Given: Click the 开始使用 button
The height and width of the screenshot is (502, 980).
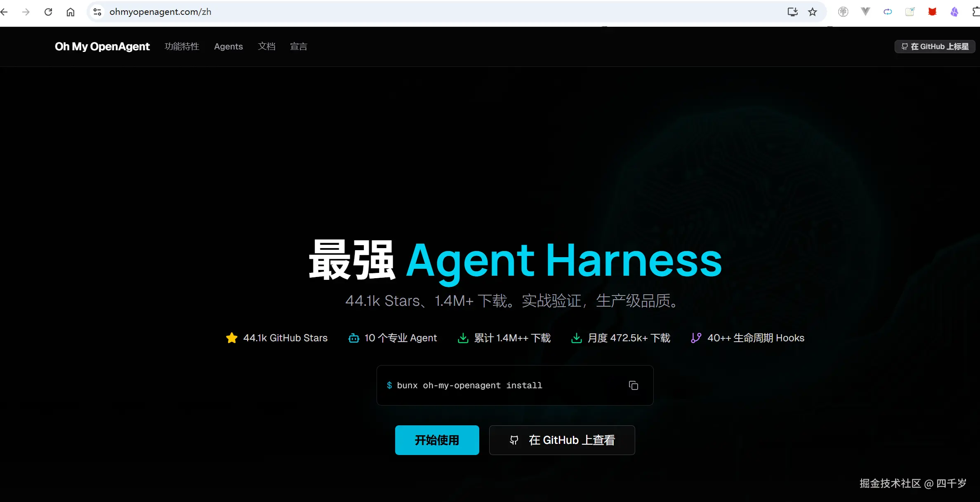Looking at the screenshot, I should click(436, 440).
